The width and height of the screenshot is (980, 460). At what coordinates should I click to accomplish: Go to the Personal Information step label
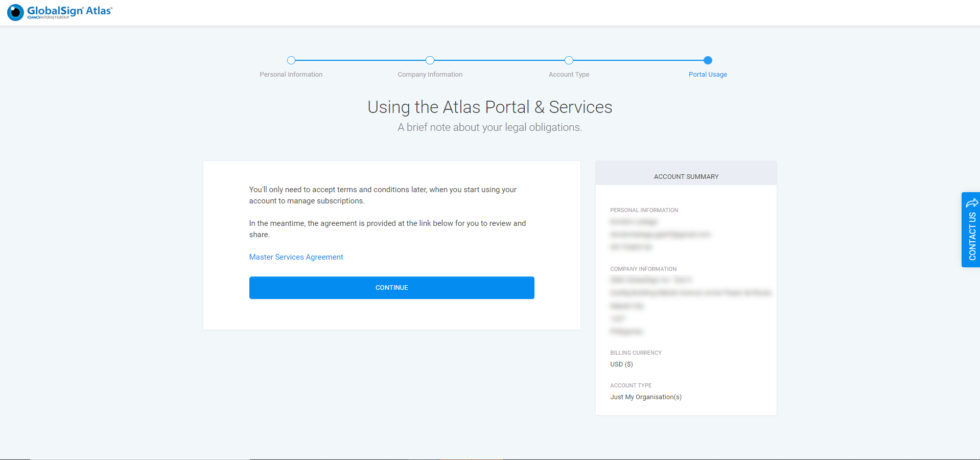[291, 75]
